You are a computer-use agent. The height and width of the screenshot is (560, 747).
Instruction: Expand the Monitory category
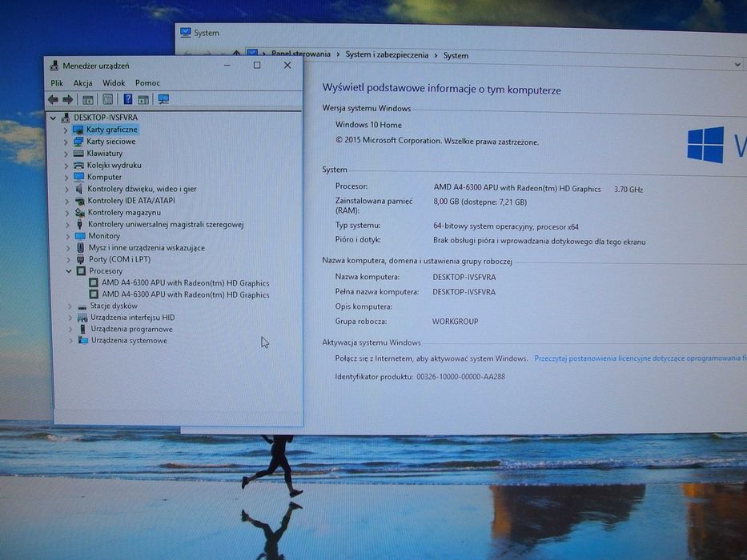point(67,236)
